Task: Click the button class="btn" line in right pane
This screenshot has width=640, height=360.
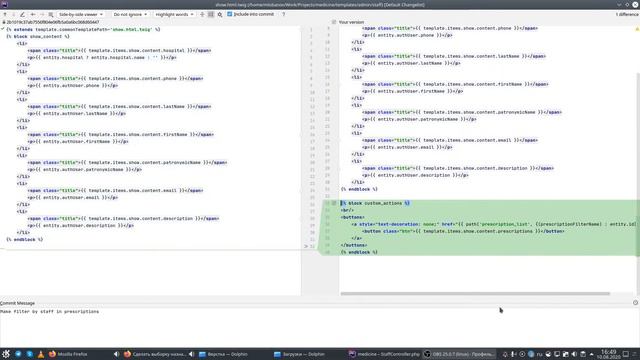Action: [463, 231]
